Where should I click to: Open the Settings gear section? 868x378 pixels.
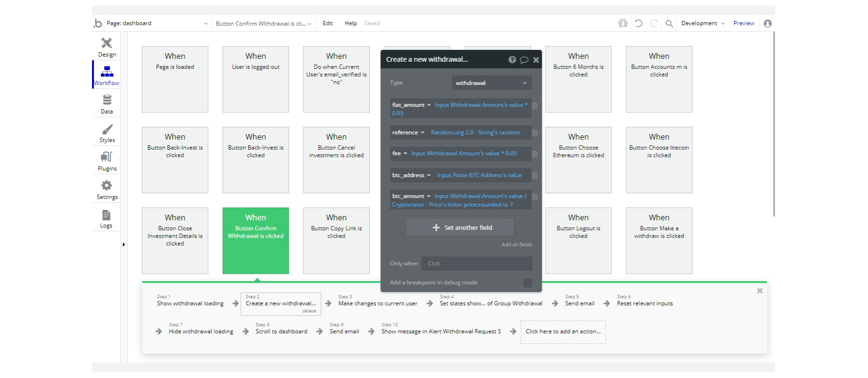(107, 189)
